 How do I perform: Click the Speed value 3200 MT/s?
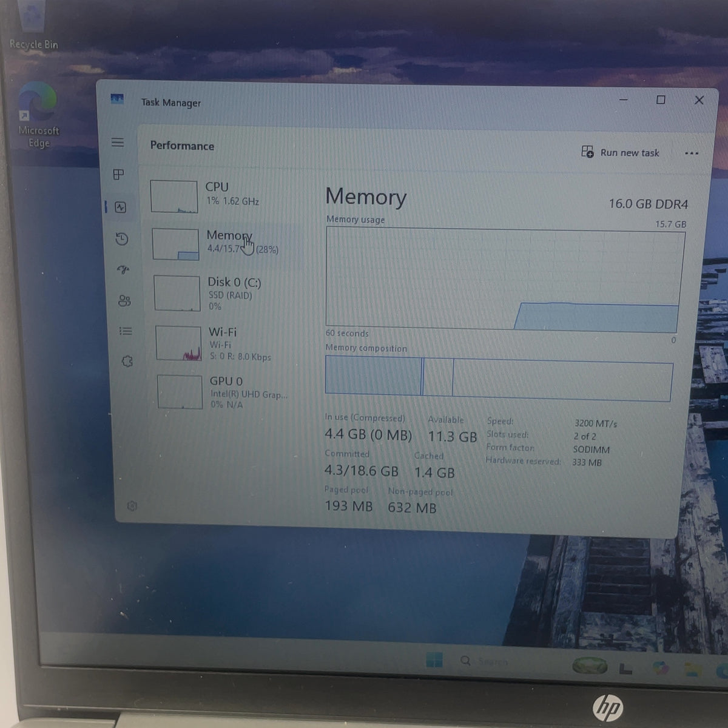tap(596, 423)
